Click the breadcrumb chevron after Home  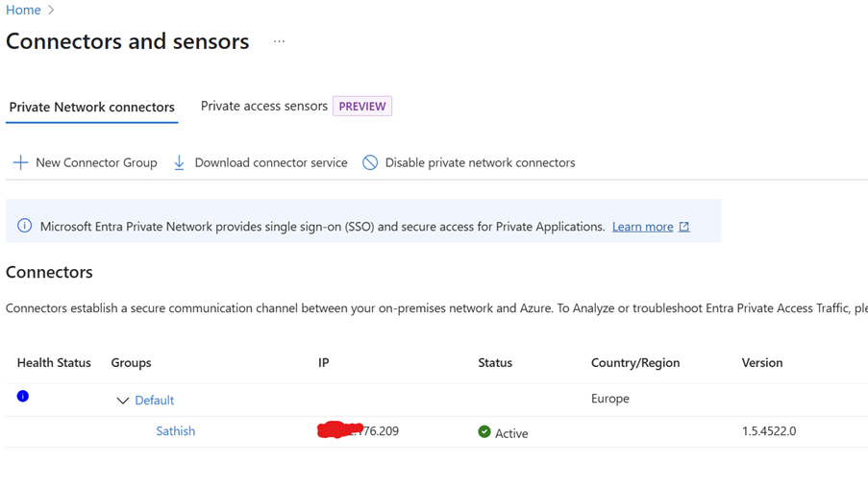coord(51,10)
